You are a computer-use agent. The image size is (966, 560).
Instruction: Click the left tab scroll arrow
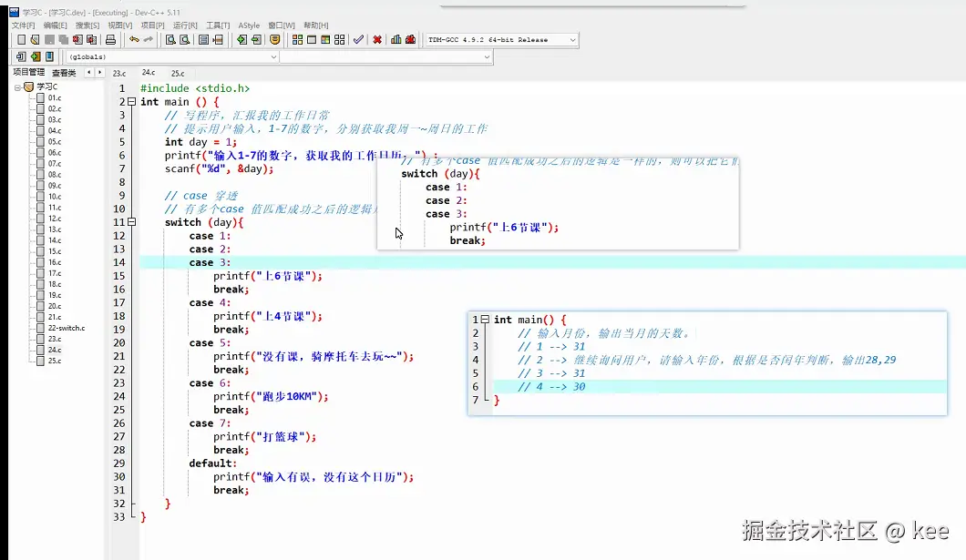[88, 73]
